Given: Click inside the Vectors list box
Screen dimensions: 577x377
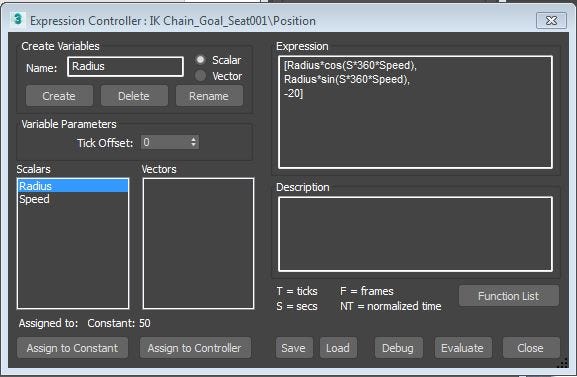Looking at the screenshot, I should (x=198, y=243).
